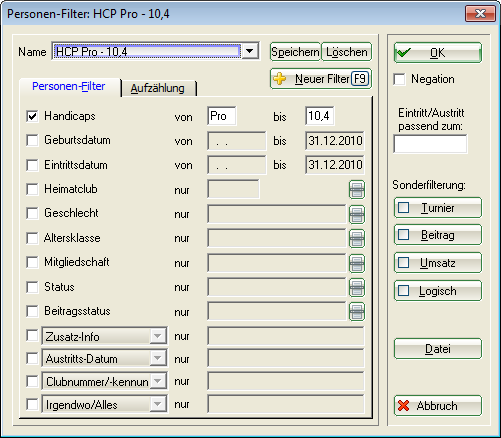Open the Heimatclub selection list icon
The height and width of the screenshot is (438, 501).
357,190
